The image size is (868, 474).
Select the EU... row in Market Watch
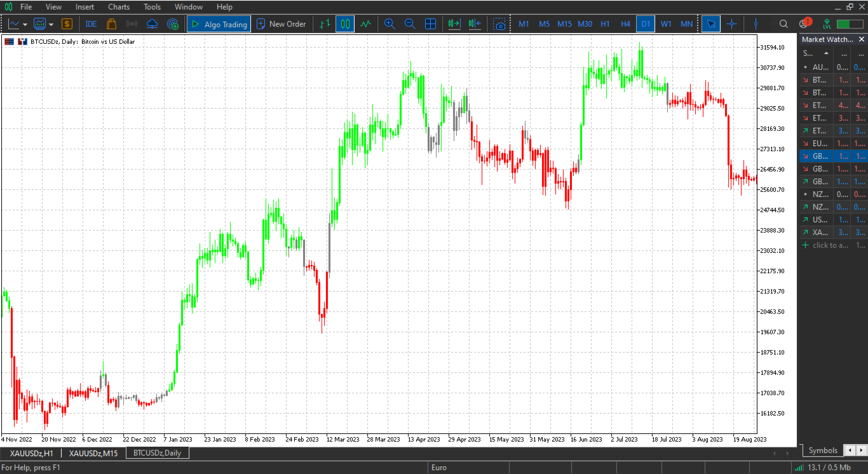pyautogui.click(x=832, y=143)
